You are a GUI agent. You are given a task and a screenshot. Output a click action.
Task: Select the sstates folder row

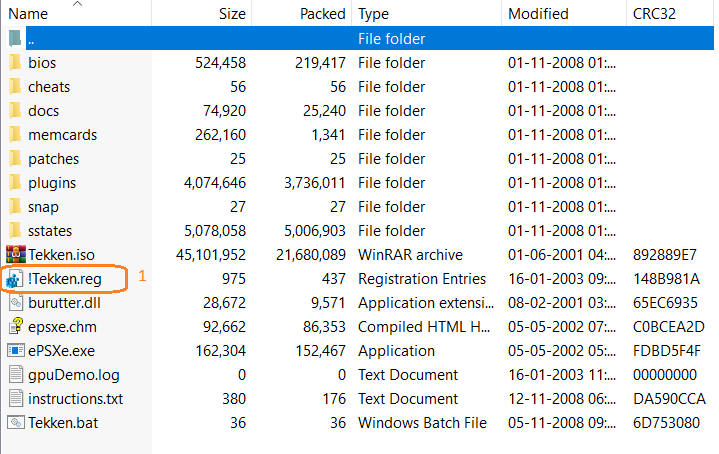(x=52, y=231)
